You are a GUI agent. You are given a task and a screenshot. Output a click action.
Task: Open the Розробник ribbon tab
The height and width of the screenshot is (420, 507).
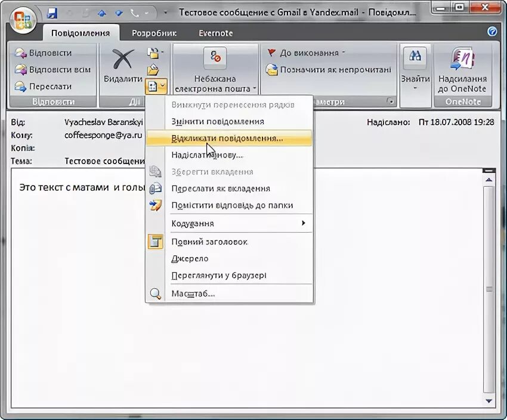(154, 33)
